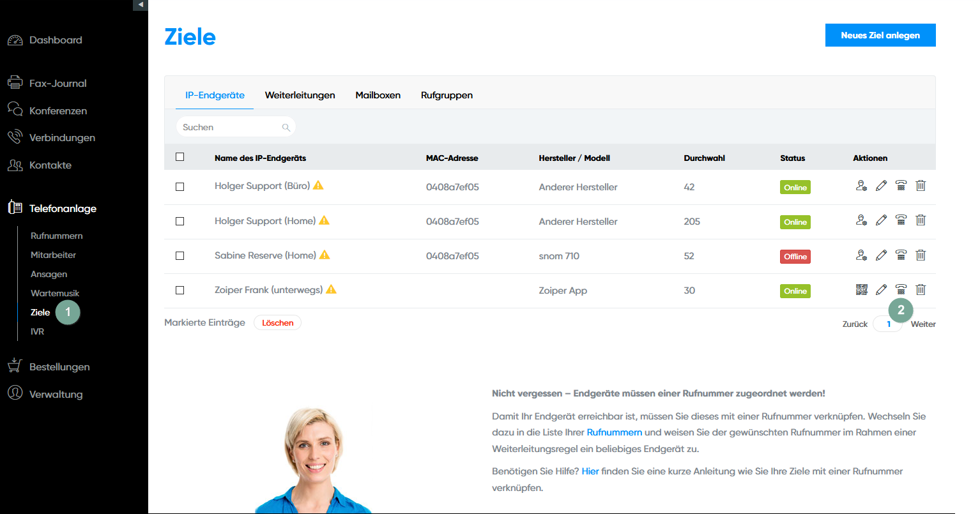The height and width of the screenshot is (514, 980).
Task: Delete Sabine Reserve (Home) via trash icon
Action: [x=921, y=255]
